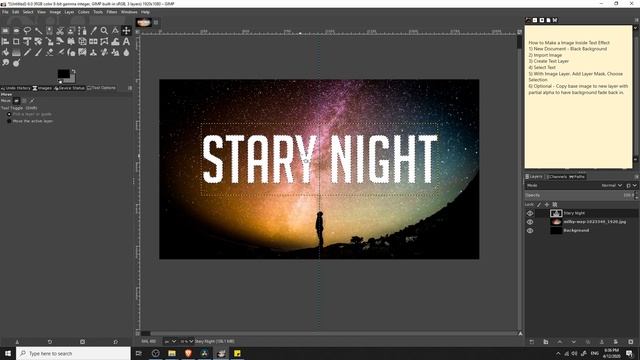640x360 pixels.
Task: Set Move tool to affect selection
Action: click(x=24, y=101)
